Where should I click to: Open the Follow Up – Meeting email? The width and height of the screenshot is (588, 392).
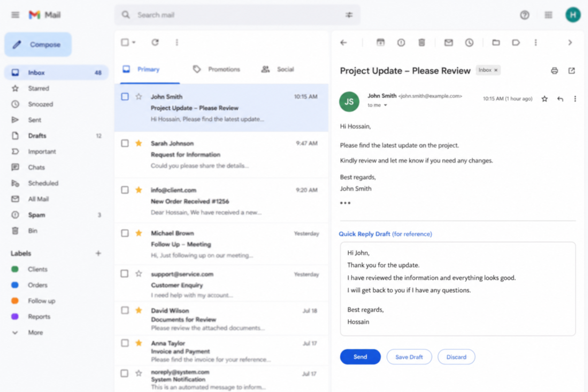tap(221, 244)
